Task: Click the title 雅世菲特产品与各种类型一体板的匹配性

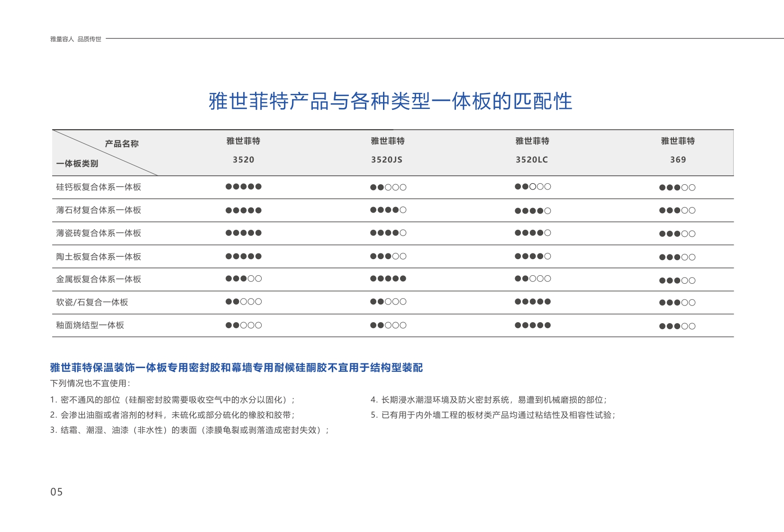Action: (x=391, y=101)
